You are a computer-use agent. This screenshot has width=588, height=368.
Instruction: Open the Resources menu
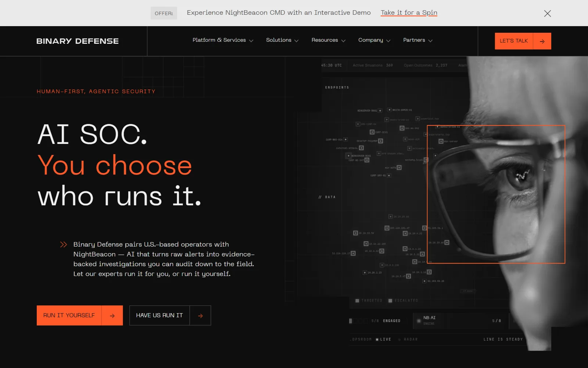pos(325,40)
